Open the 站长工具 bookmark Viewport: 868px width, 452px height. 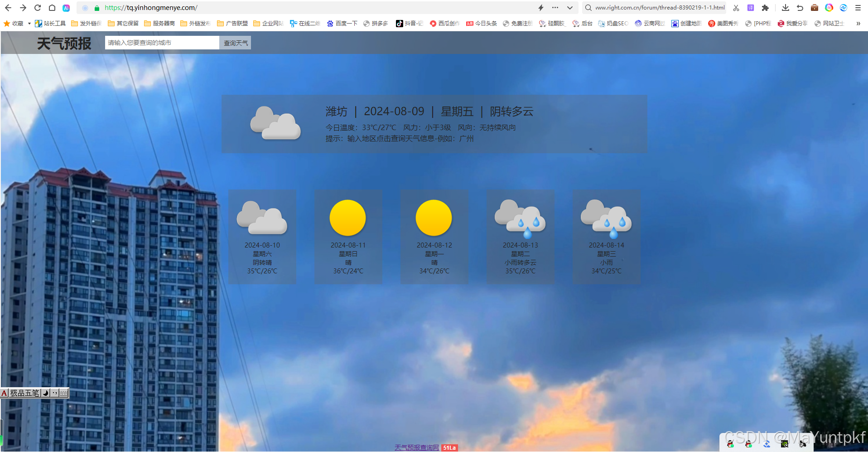50,24
